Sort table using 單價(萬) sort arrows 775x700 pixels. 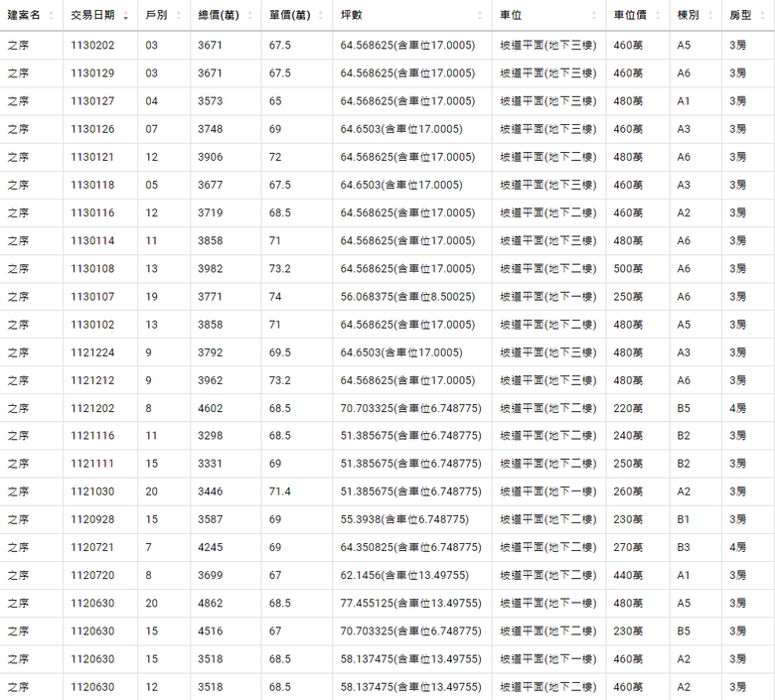(321, 16)
